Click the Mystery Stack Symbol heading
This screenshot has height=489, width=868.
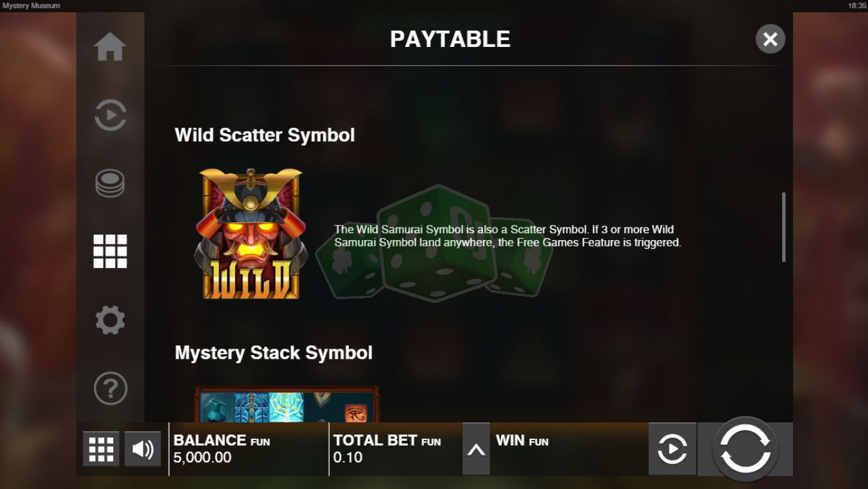(x=274, y=352)
